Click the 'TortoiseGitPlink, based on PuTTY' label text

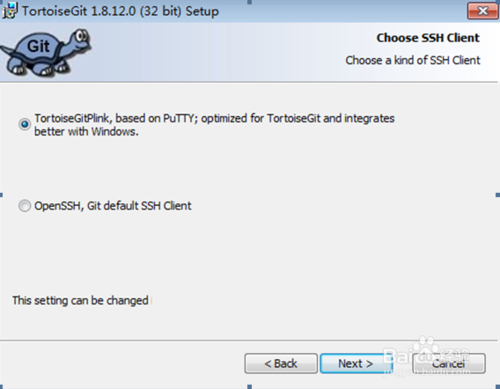[114, 118]
